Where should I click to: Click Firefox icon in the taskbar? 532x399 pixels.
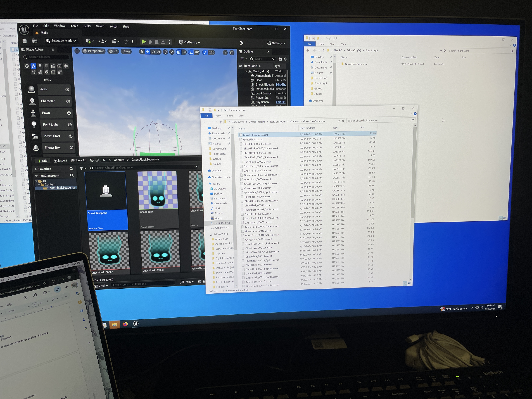point(125,324)
